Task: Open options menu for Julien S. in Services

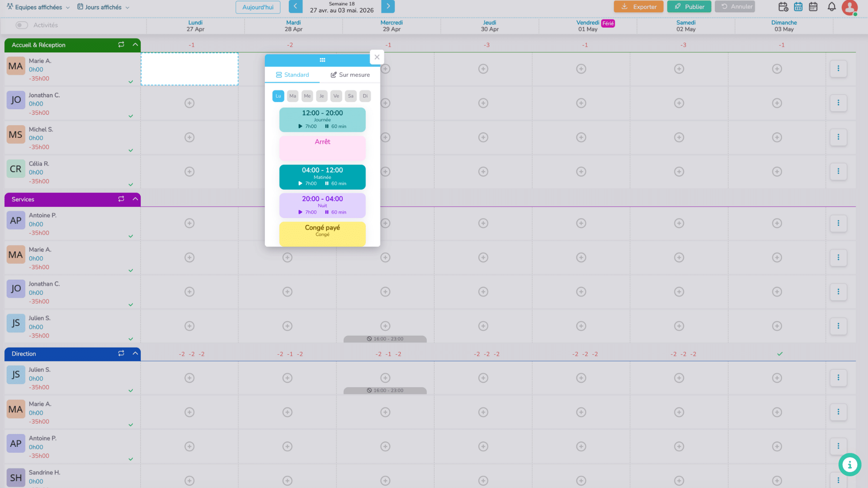Action: tap(838, 326)
